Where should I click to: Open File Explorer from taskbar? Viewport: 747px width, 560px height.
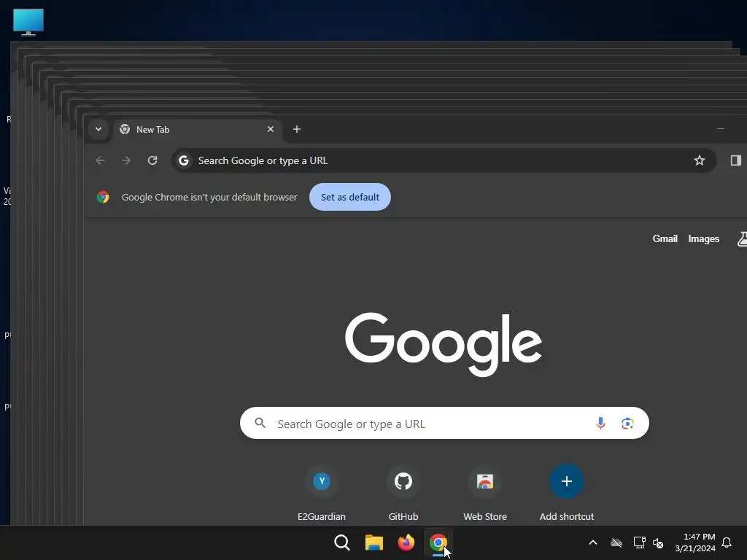tap(374, 542)
